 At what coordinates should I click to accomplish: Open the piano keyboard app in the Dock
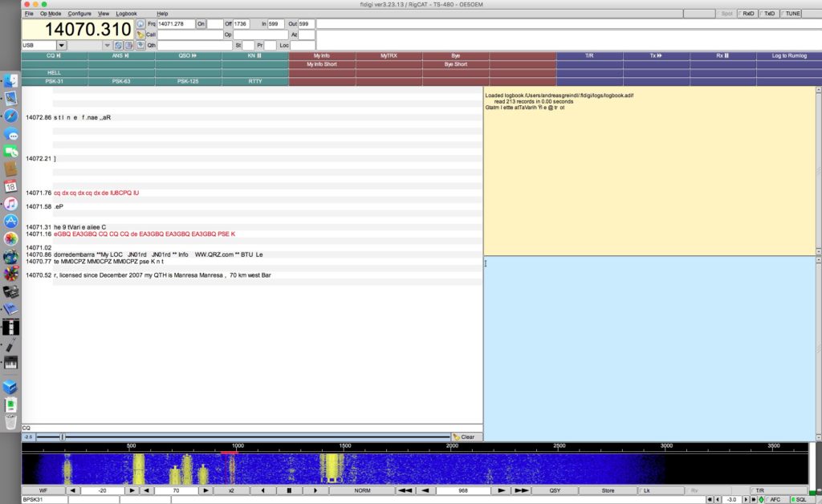click(11, 363)
